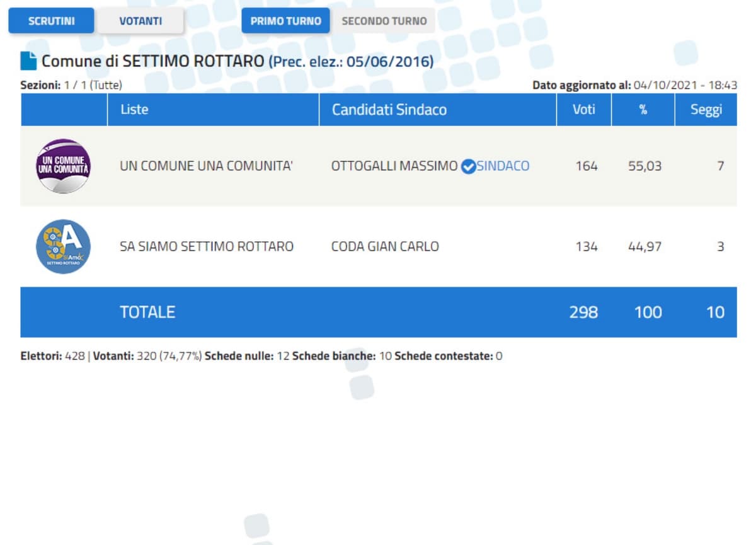Click the purple Un Comune Una Comunità logo
756x545 pixels.
click(x=63, y=166)
